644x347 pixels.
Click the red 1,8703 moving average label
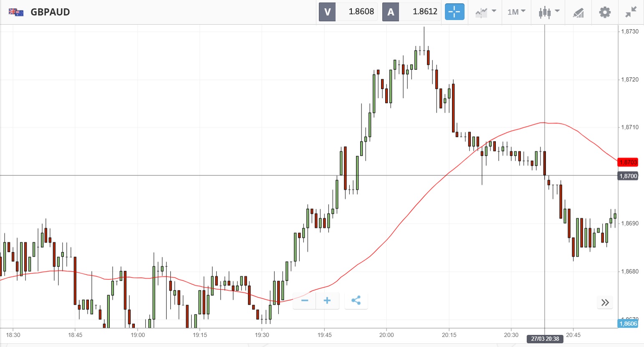tap(628, 162)
